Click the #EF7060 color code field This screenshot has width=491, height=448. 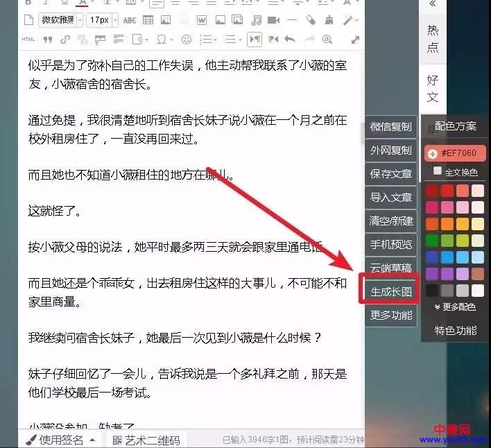tap(455, 153)
